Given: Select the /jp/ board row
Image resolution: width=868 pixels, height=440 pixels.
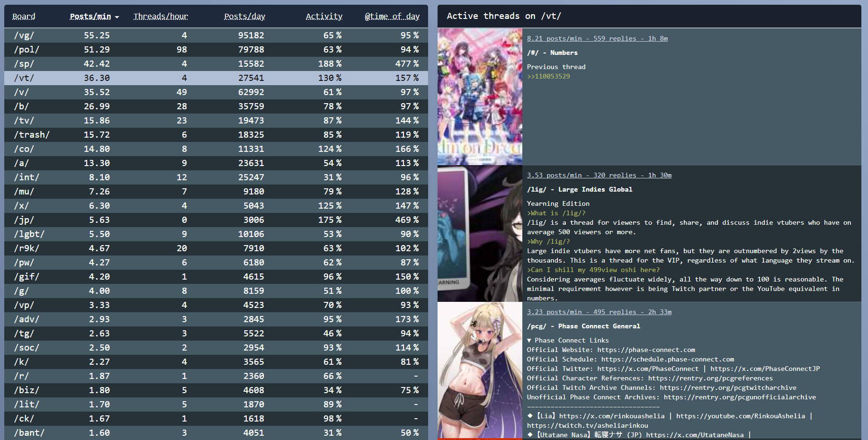Looking at the screenshot, I should click(x=216, y=220).
